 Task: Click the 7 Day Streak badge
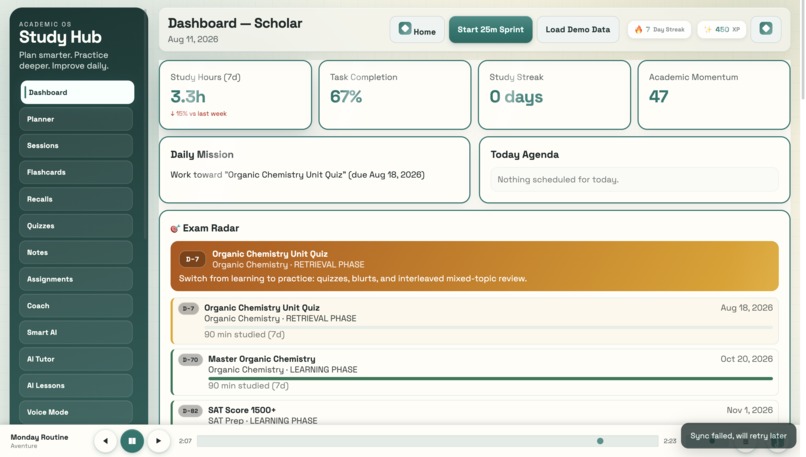pos(660,30)
